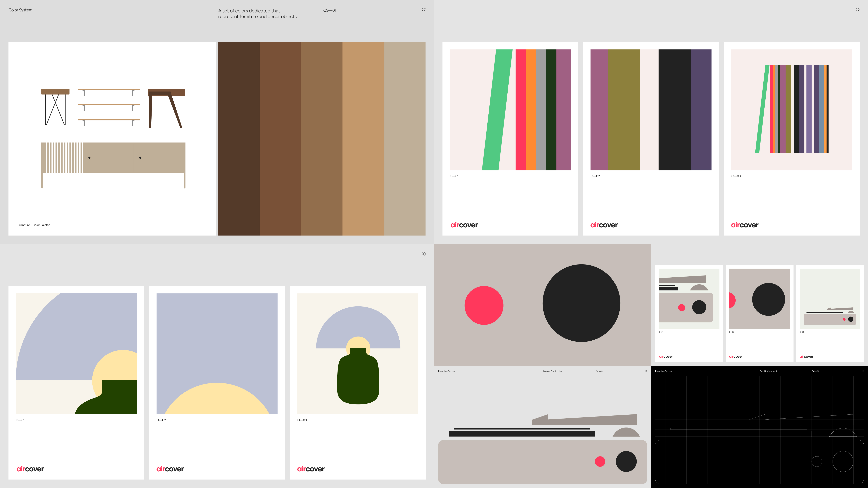
Task: Click the aircover logo under D—01
Action: click(30, 469)
